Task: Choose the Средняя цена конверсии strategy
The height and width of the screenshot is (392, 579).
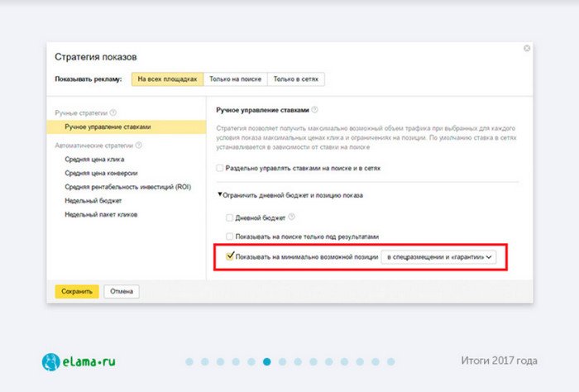Action: (101, 173)
